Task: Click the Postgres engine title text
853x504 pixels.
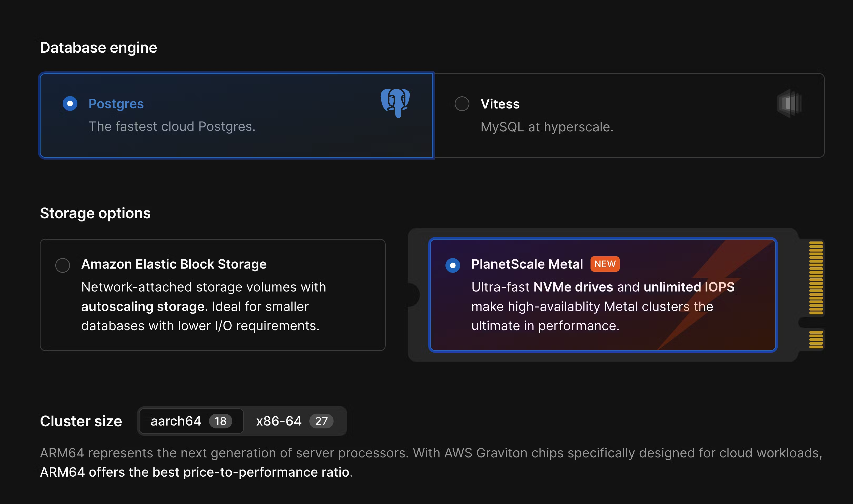Action: pyautogui.click(x=116, y=103)
